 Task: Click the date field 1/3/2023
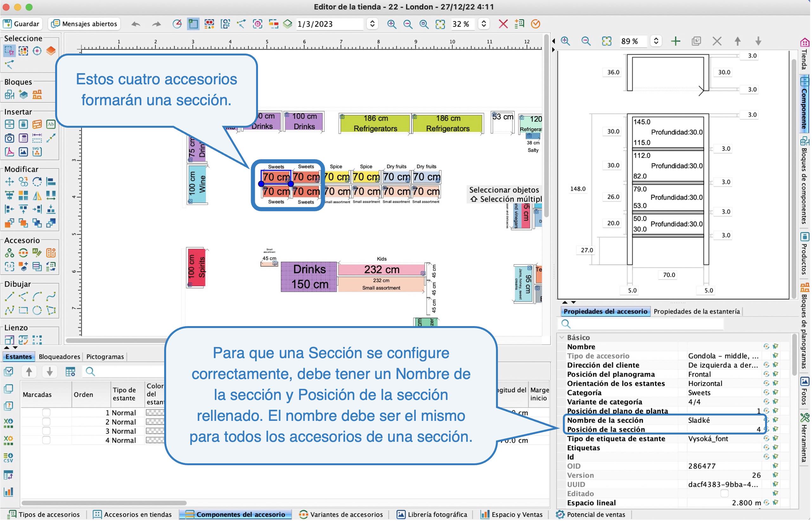[330, 24]
